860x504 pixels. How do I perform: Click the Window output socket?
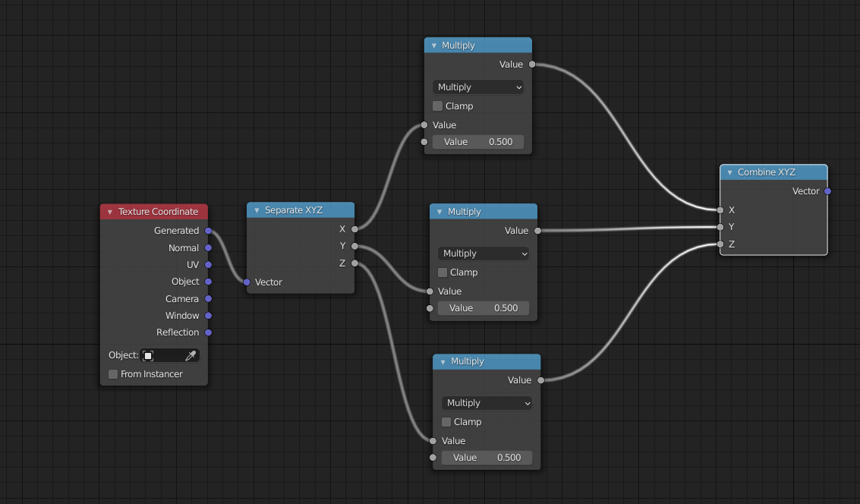(208, 316)
